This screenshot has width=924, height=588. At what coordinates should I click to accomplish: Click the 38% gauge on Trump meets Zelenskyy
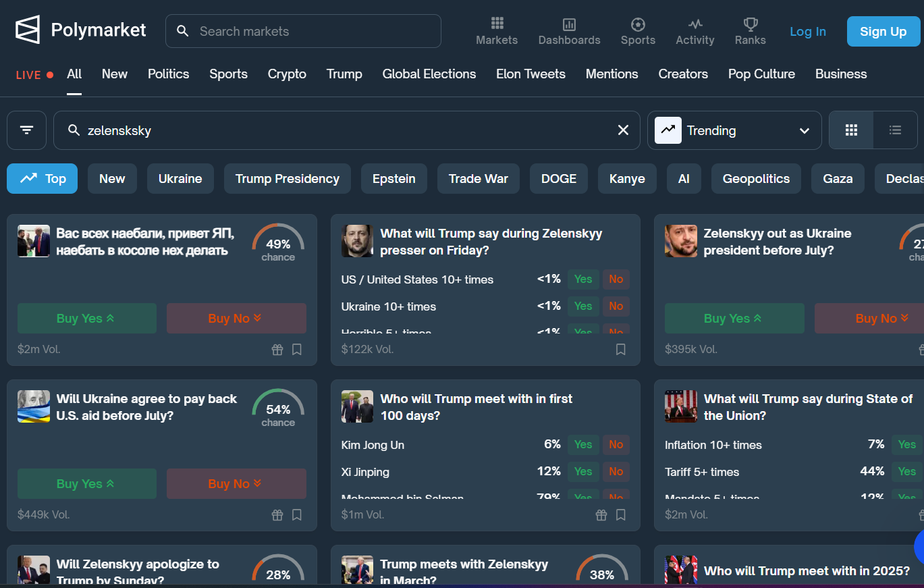(x=602, y=570)
